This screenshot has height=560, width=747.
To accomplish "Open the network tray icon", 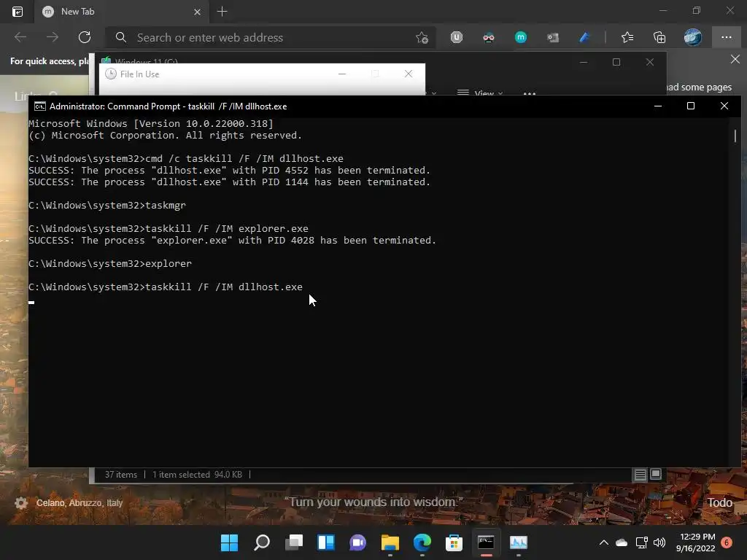I will [642, 542].
